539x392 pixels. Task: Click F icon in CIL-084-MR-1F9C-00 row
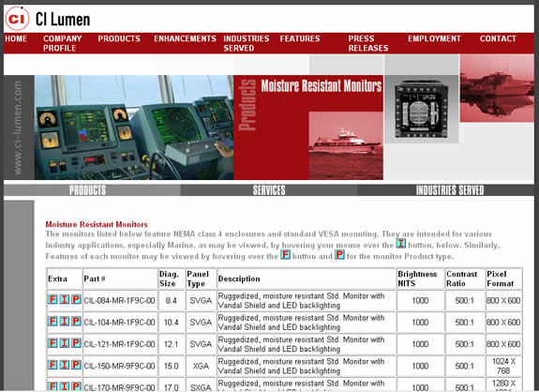[x=52, y=299]
